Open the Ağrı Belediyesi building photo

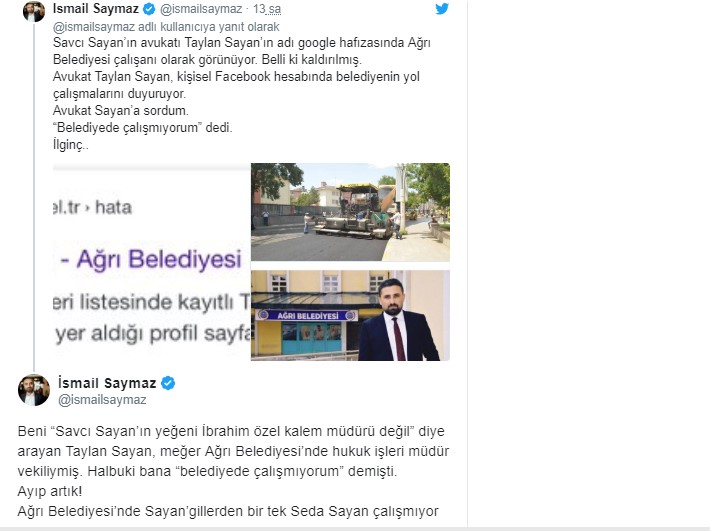[x=350, y=316]
